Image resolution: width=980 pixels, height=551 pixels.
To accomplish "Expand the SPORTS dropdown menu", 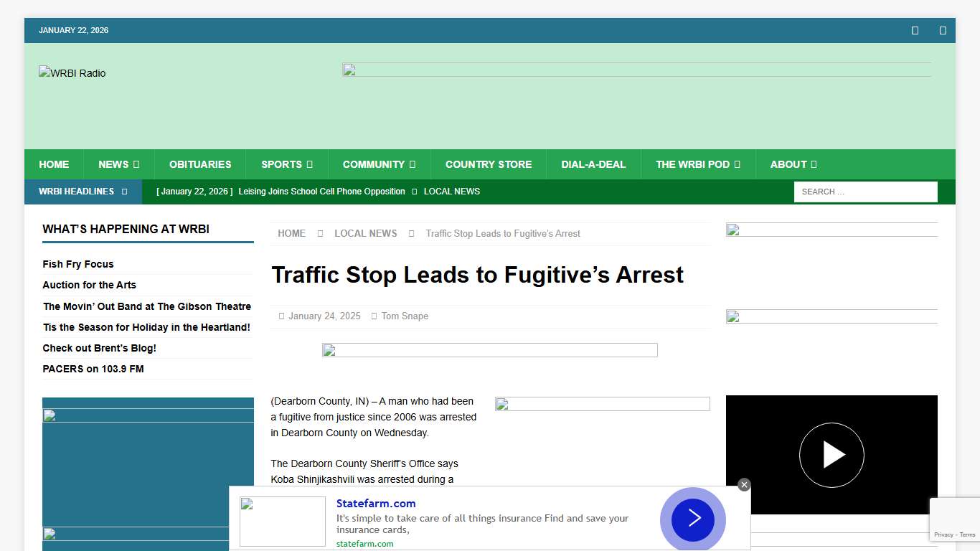I will click(x=286, y=164).
